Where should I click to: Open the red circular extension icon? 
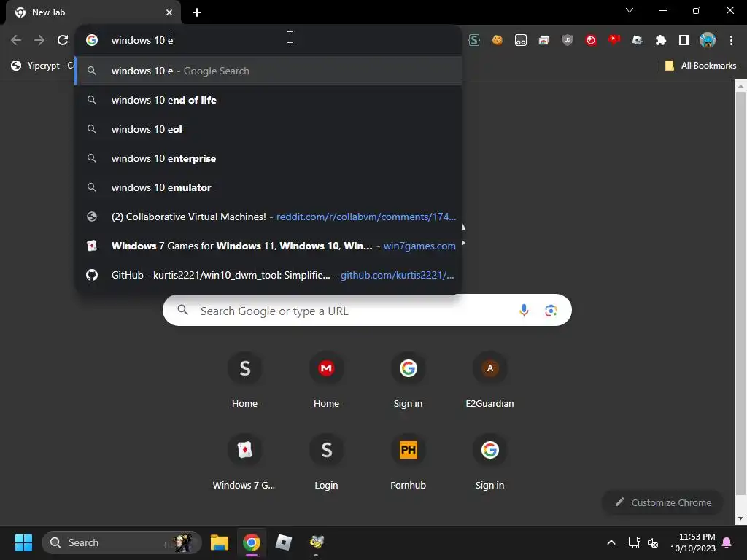591,40
